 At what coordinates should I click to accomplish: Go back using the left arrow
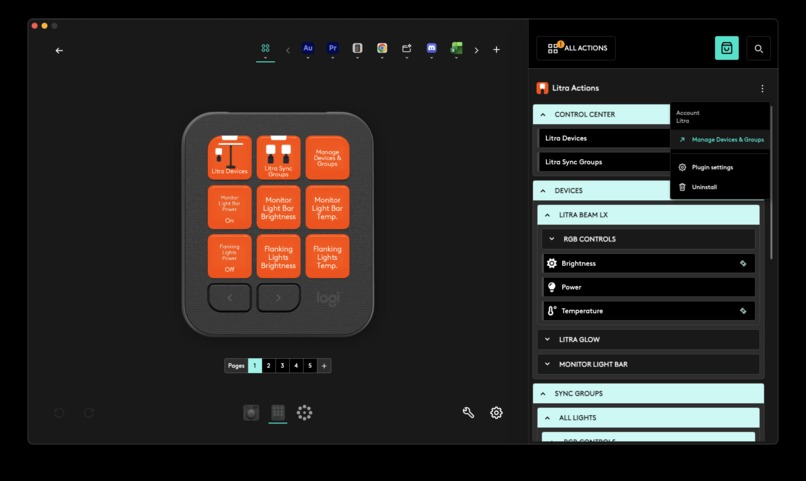click(59, 50)
